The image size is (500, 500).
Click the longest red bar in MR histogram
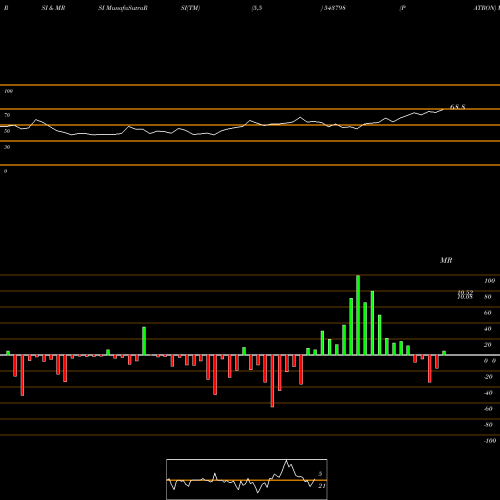272,381
